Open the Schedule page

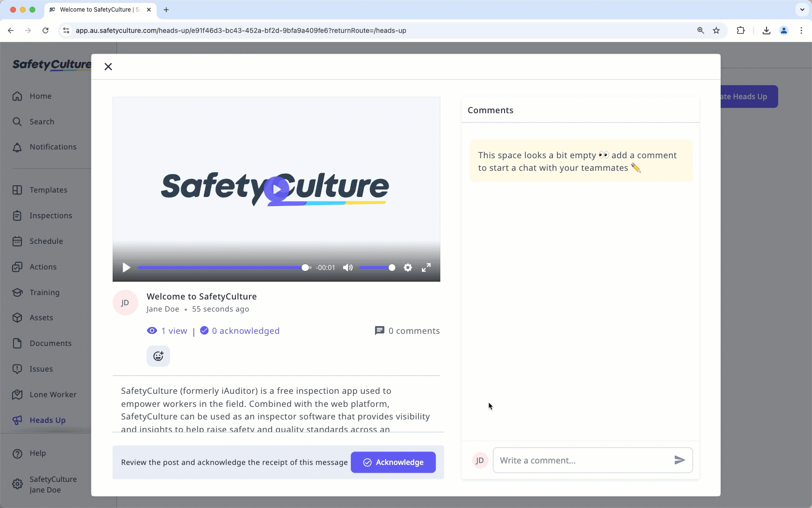coord(38,241)
